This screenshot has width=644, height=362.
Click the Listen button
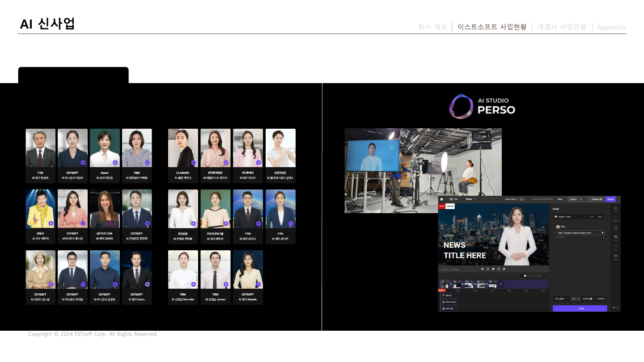560,299
